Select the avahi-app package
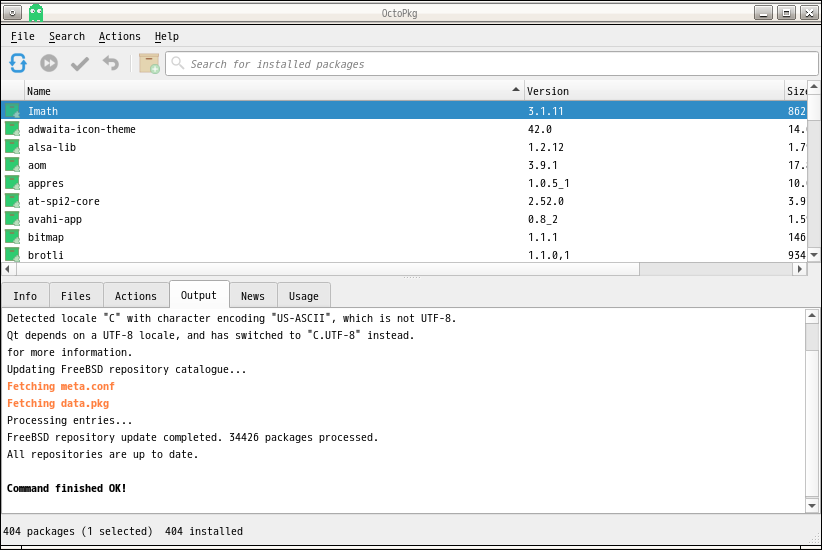This screenshot has height=550, width=822. point(404,219)
